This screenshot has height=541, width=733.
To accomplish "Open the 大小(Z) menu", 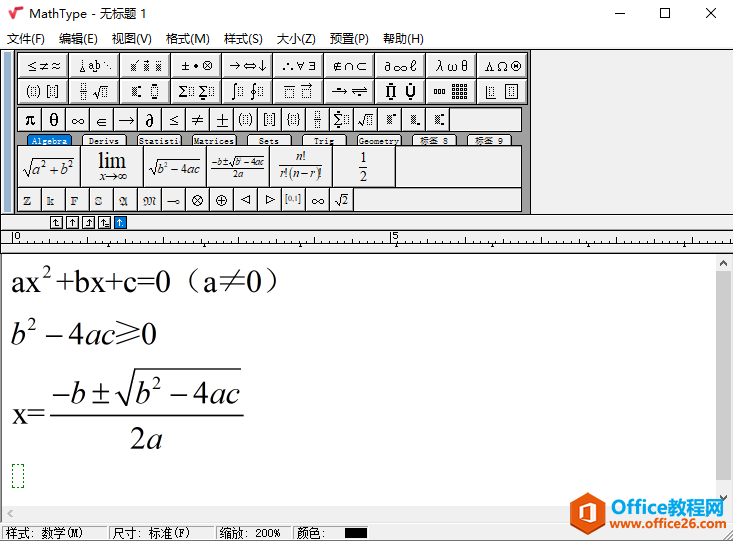I will (x=296, y=38).
